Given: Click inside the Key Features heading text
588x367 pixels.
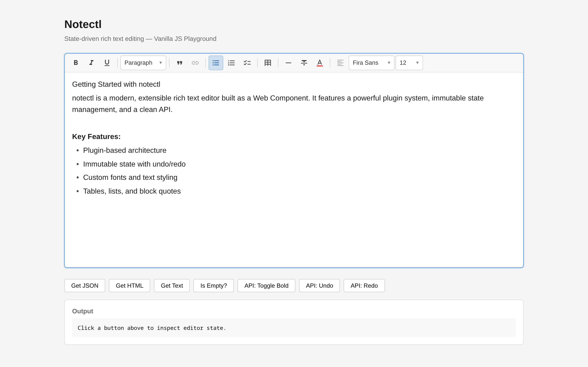Looking at the screenshot, I should coord(96,137).
